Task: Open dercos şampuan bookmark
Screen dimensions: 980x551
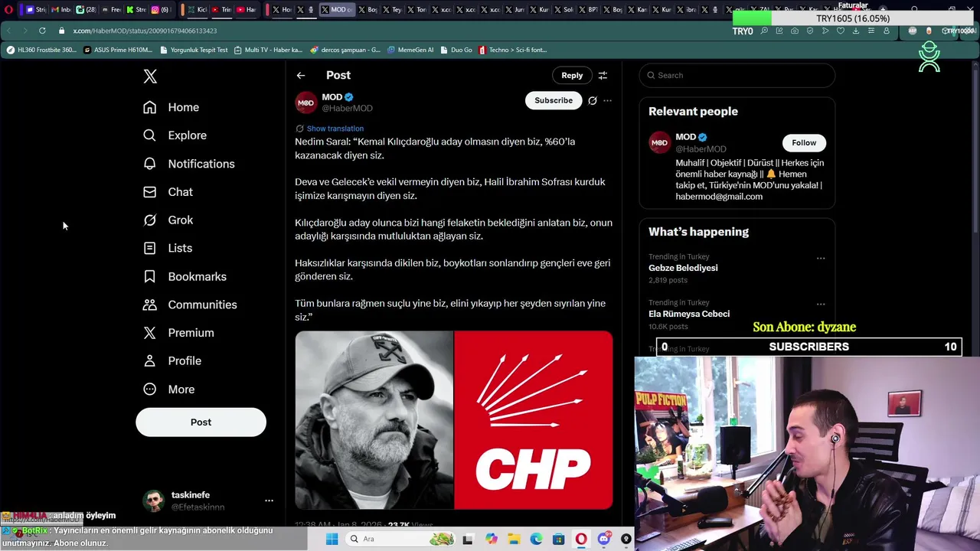Action: 345,50
